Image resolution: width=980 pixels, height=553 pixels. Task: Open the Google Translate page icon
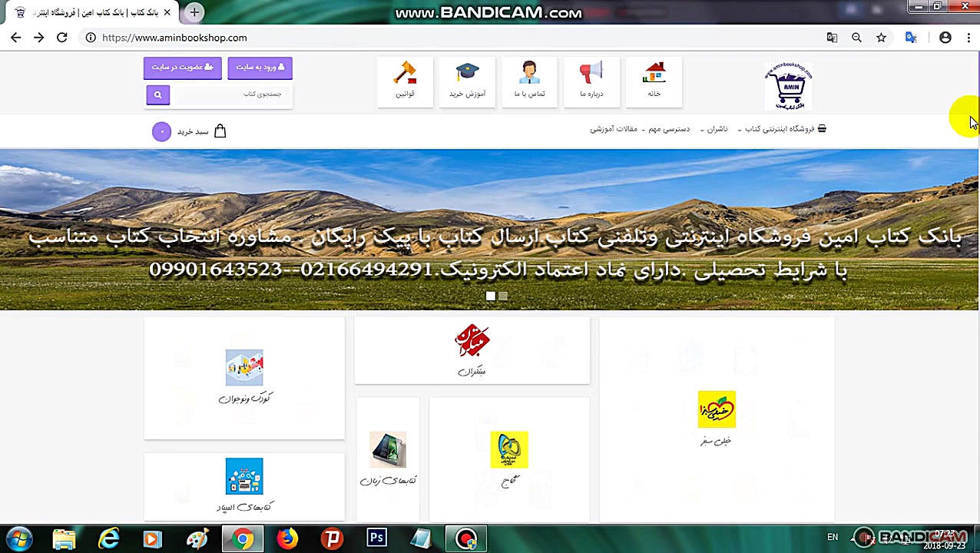(832, 38)
